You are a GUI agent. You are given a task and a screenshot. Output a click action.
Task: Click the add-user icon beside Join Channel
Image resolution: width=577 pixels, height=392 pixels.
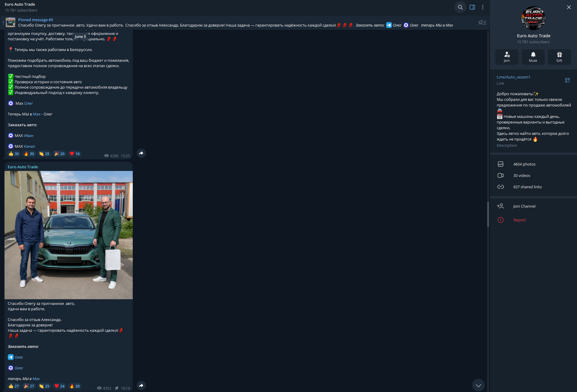(500, 206)
